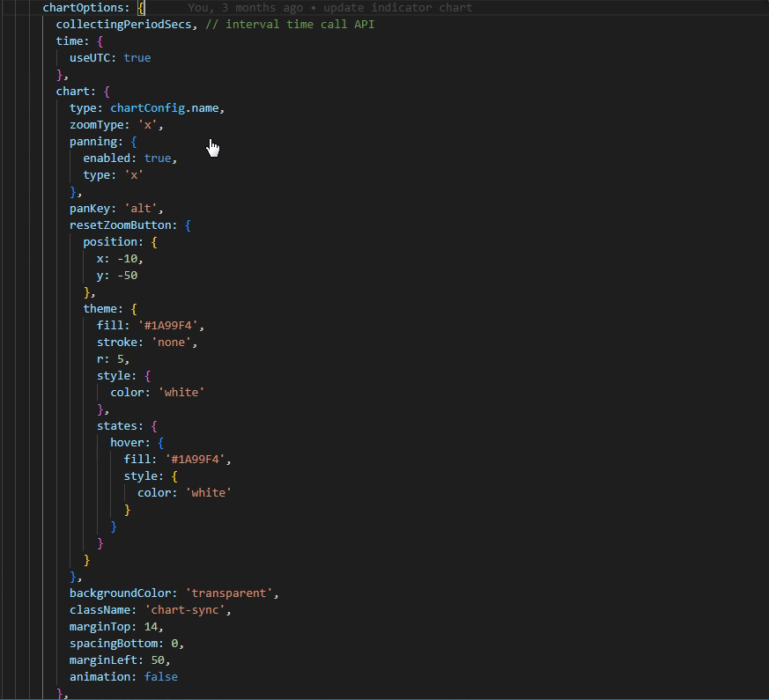This screenshot has width=769, height=700.
Task: Click the zoomType property
Action: (96, 124)
